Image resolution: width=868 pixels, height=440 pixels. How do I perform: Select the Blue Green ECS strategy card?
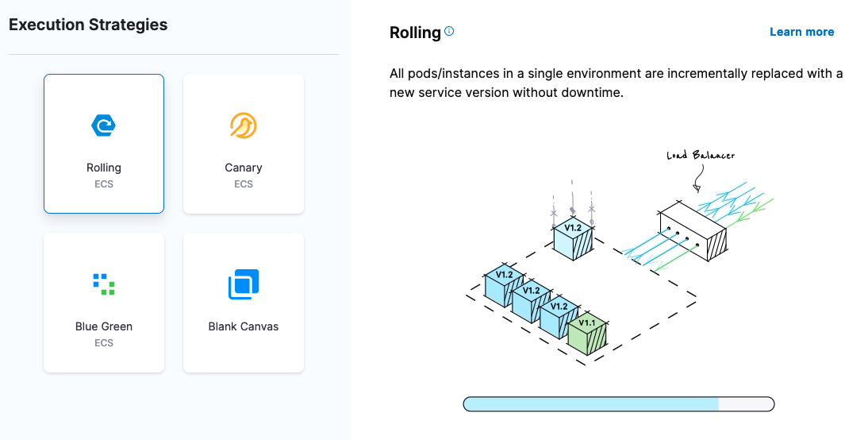tap(104, 303)
